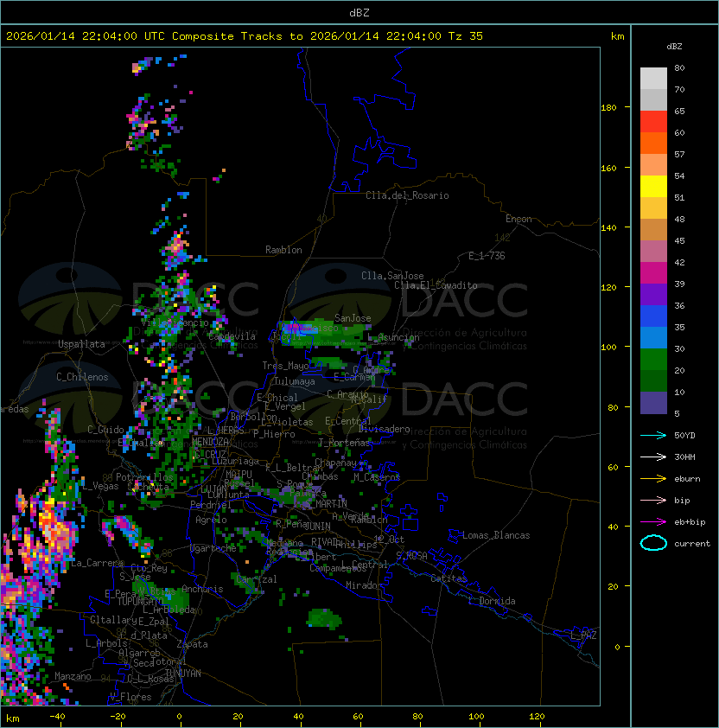Click the 'eb+bip' legend label

click(x=690, y=522)
